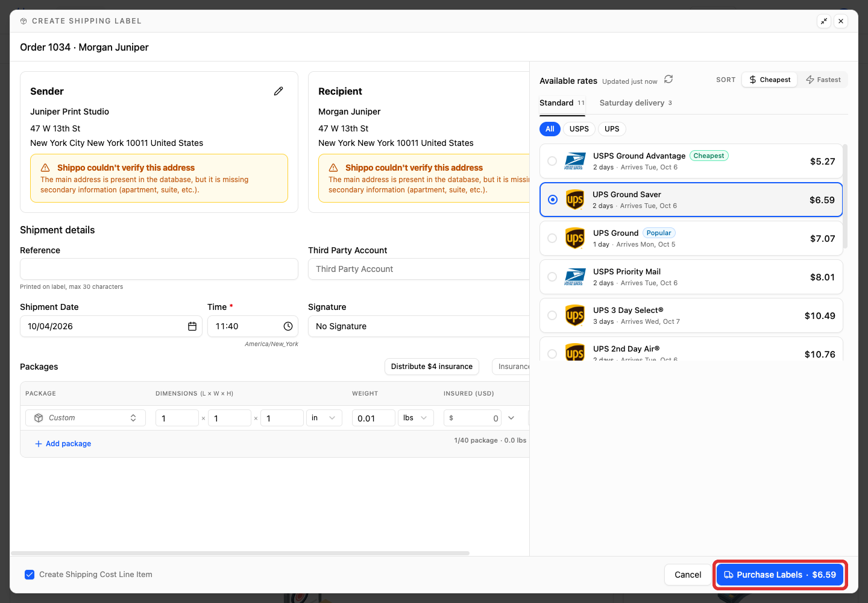Image resolution: width=868 pixels, height=603 pixels.
Task: Click Purchase Labels button
Action: point(780,575)
